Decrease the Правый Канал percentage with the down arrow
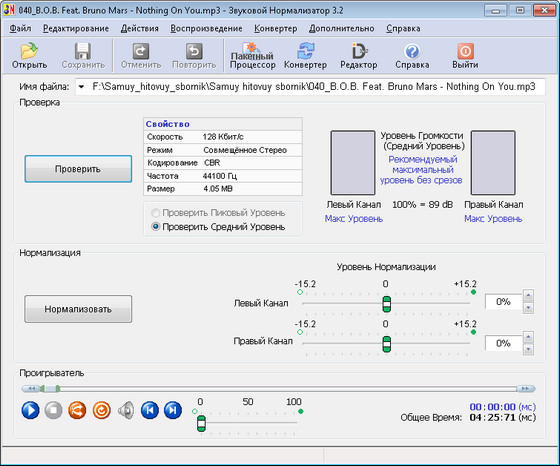 (528, 349)
